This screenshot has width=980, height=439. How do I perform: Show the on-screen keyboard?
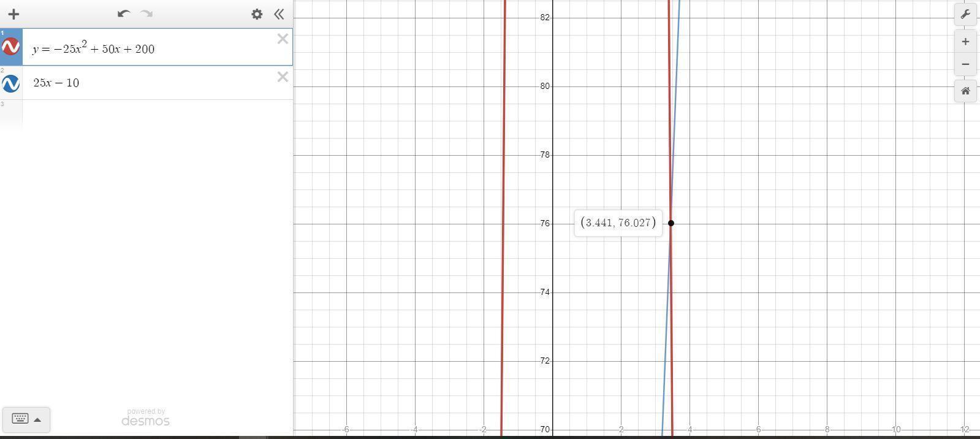coord(20,419)
